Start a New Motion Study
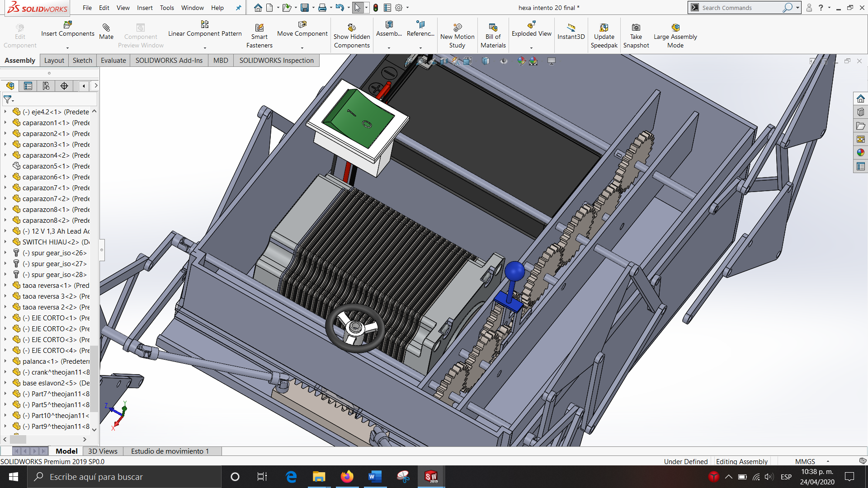This screenshot has width=868, height=488. (x=457, y=36)
